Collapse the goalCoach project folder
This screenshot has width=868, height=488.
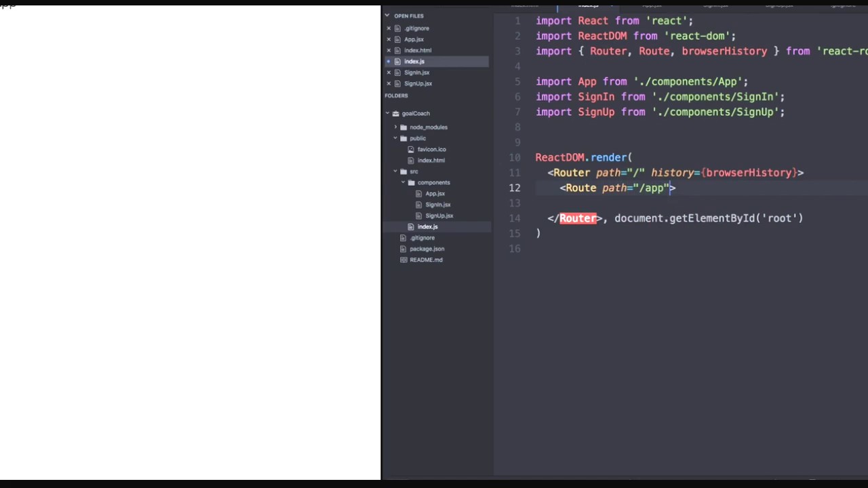pyautogui.click(x=387, y=113)
